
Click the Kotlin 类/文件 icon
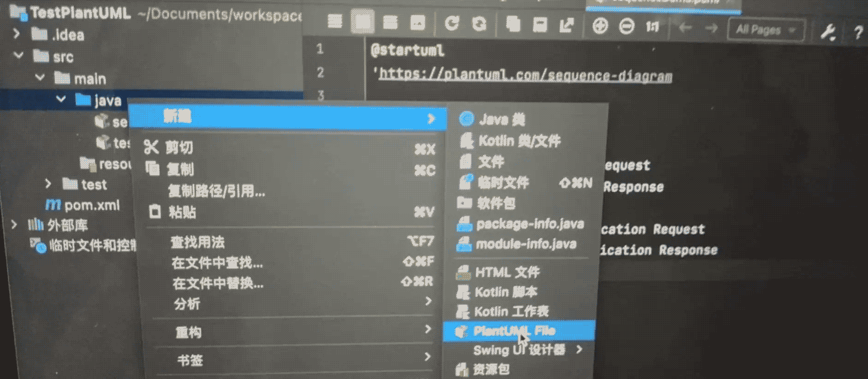pyautogui.click(x=467, y=140)
